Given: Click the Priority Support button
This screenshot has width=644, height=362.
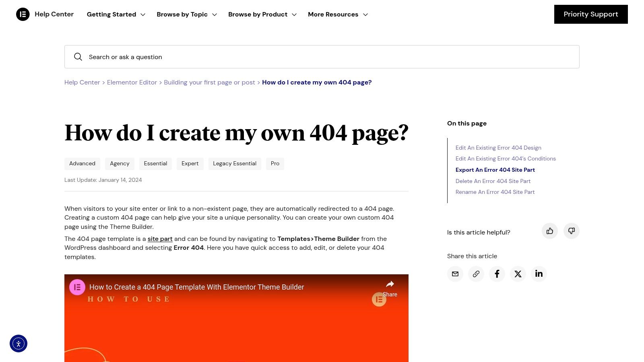Looking at the screenshot, I should click(x=591, y=14).
